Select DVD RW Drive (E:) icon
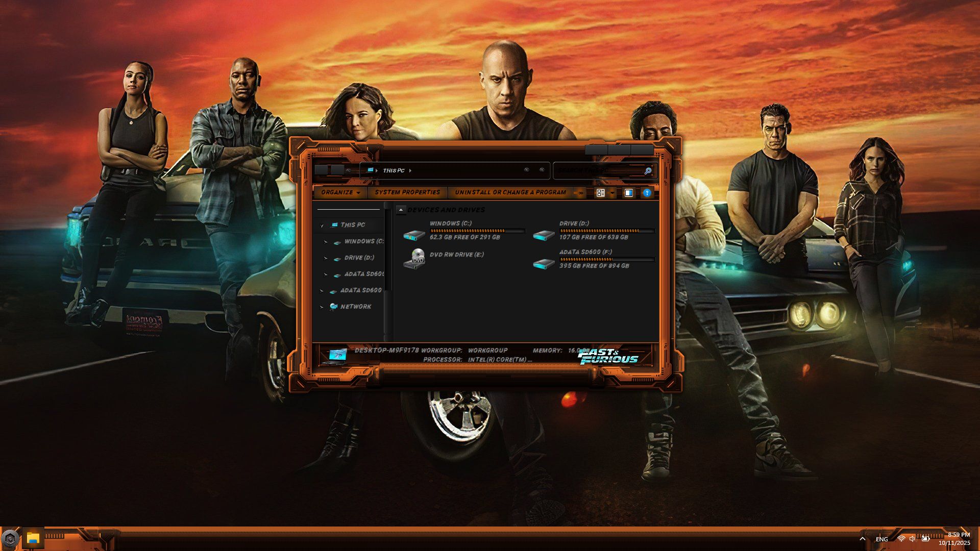 414,259
